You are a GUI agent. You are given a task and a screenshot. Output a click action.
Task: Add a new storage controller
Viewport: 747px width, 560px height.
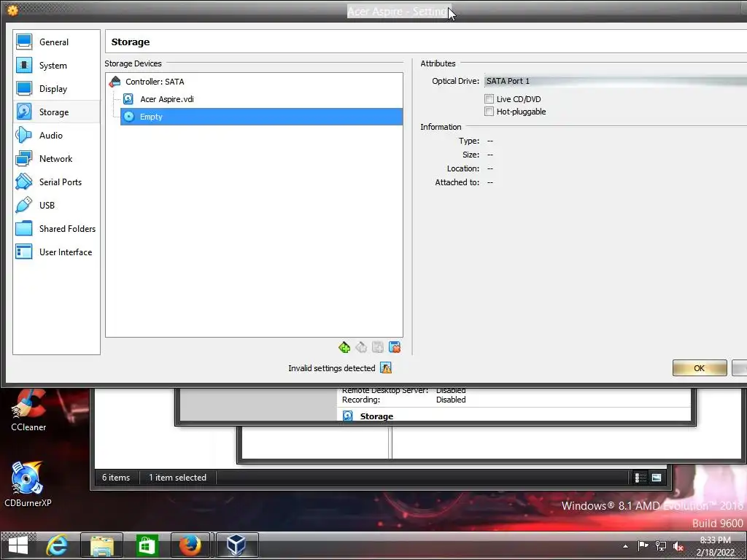click(344, 347)
